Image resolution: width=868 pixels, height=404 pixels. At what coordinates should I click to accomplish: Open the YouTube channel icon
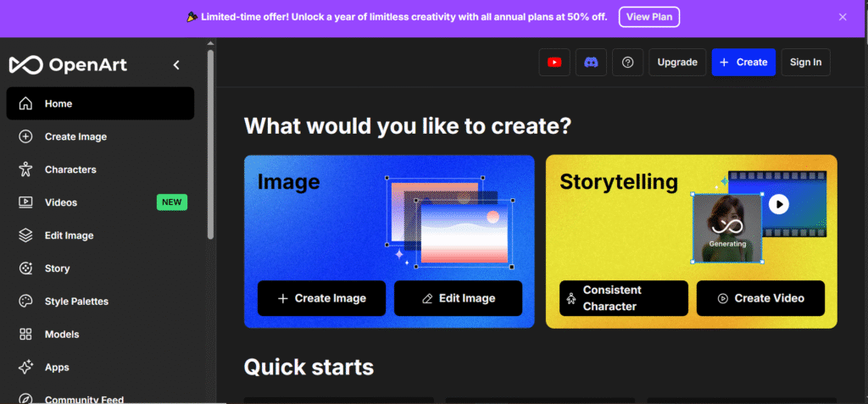[554, 63]
